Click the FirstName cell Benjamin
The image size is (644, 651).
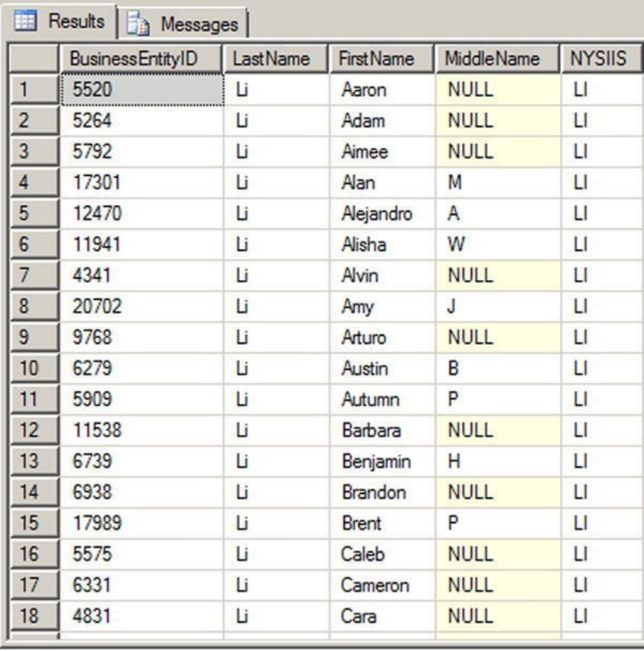click(381, 461)
